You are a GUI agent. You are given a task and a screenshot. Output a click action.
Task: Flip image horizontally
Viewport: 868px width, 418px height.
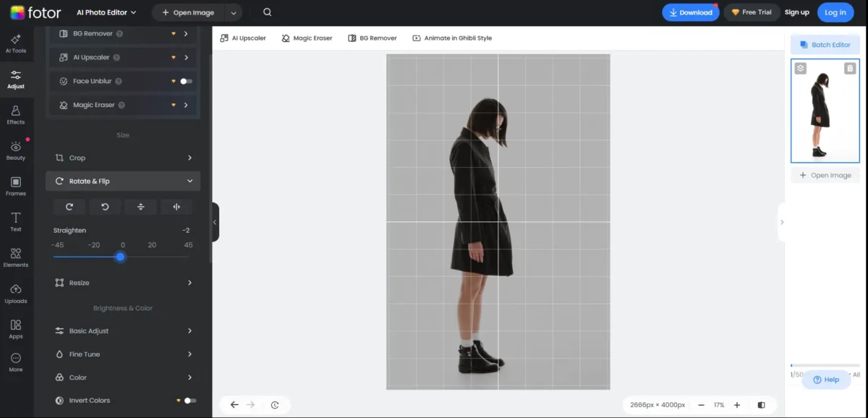click(176, 207)
